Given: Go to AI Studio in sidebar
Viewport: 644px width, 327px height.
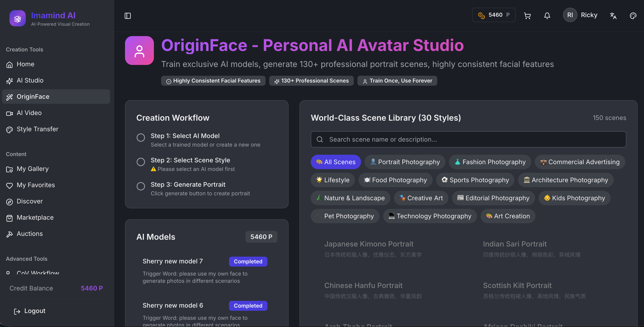Looking at the screenshot, I should tap(30, 81).
